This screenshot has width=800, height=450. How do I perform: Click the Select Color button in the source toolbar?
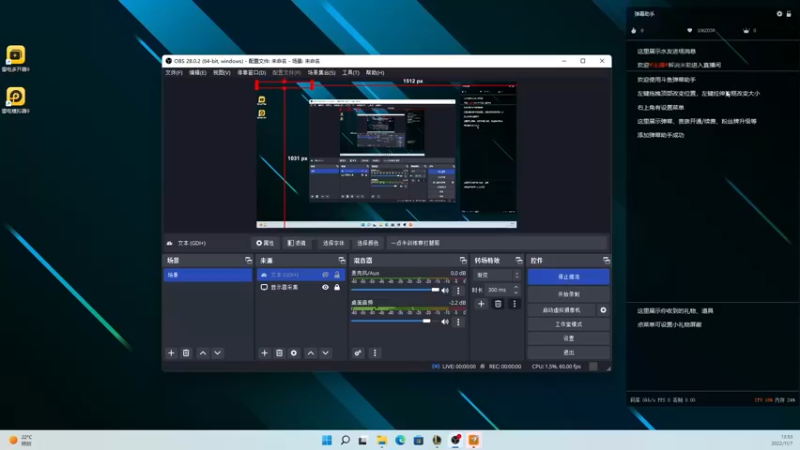pyautogui.click(x=367, y=243)
